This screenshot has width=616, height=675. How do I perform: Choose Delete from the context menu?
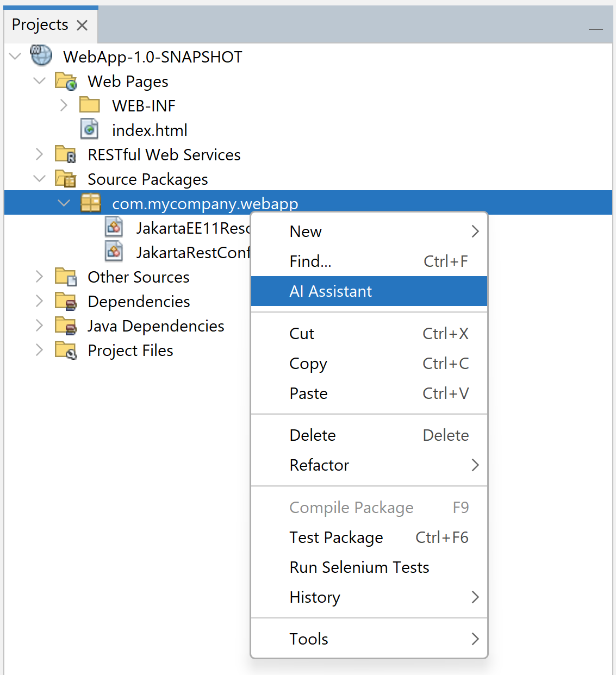click(369, 435)
